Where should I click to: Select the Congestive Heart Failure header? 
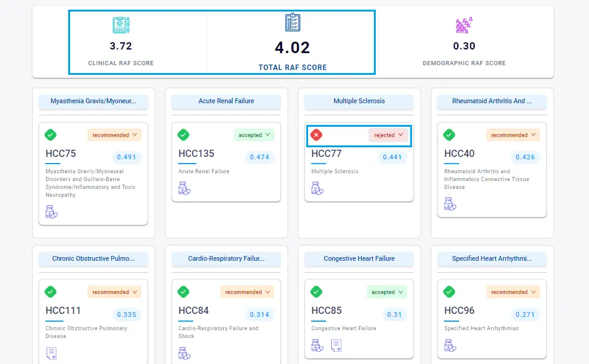pyautogui.click(x=359, y=258)
